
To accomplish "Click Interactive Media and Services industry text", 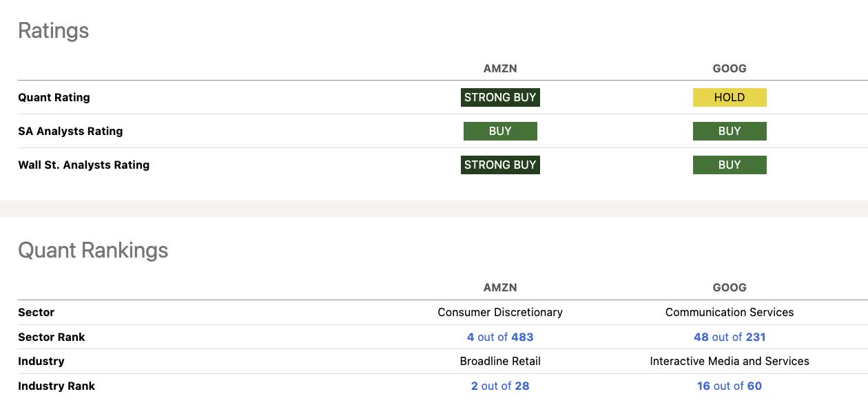I will point(730,361).
